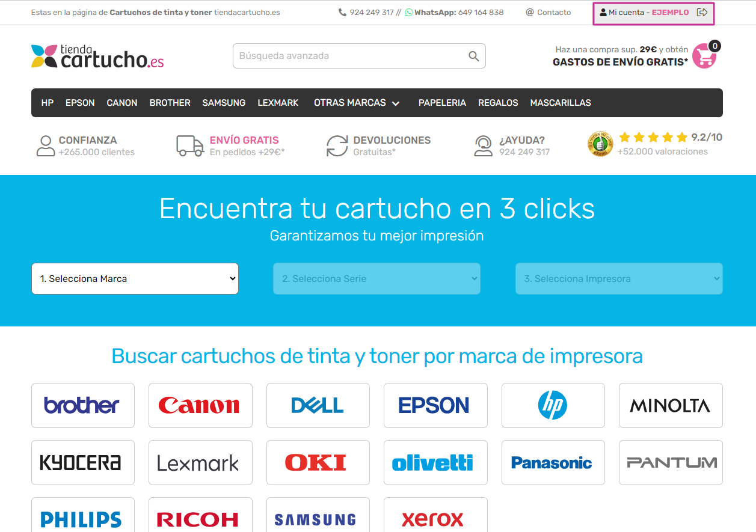
Task: Click the five-star rating 9,2/10
Action: click(670, 138)
